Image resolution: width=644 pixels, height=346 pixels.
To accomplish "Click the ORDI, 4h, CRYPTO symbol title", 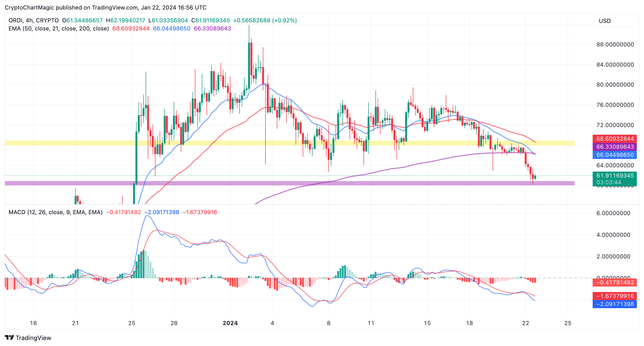I will pos(34,20).
